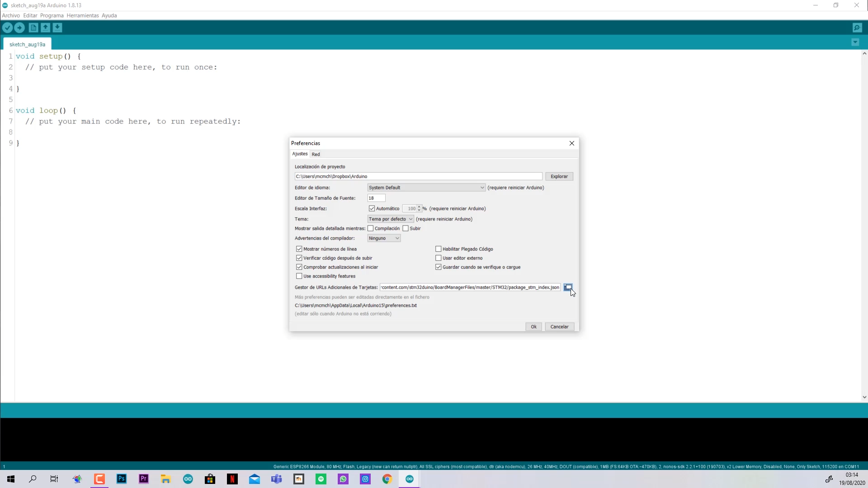Open Windows search from the taskbar
The image size is (868, 488).
(33, 479)
